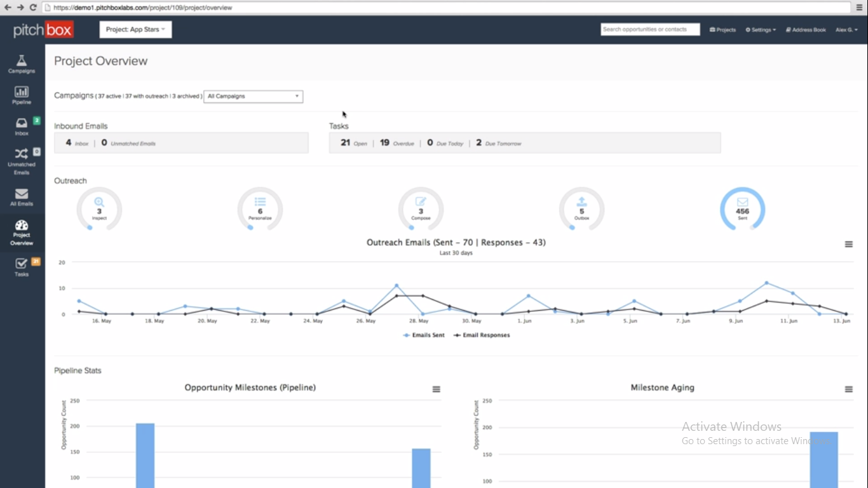Toggle Email Responses legend series

pos(481,335)
